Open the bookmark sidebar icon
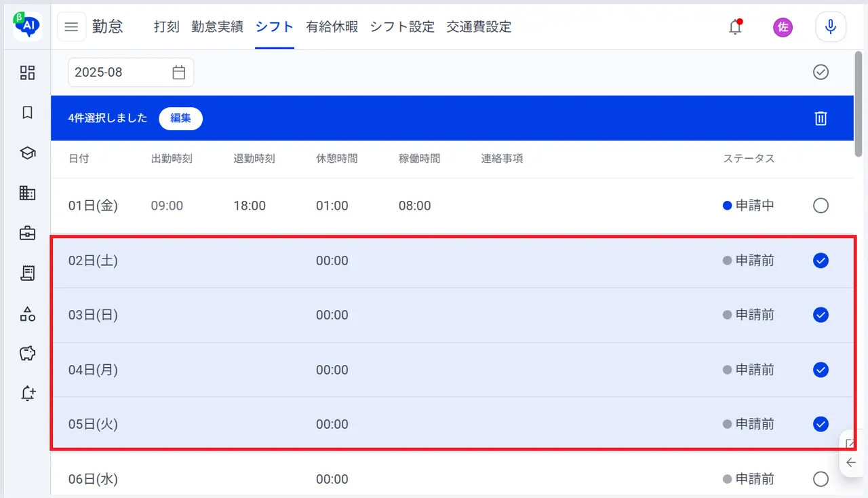Screen dimensions: 868x498 [27, 113]
